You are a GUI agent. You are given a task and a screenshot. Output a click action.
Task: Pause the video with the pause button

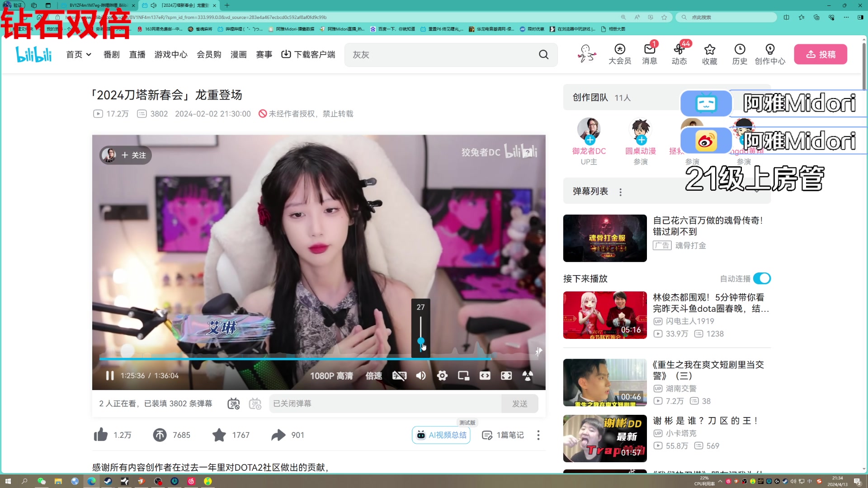tap(110, 375)
